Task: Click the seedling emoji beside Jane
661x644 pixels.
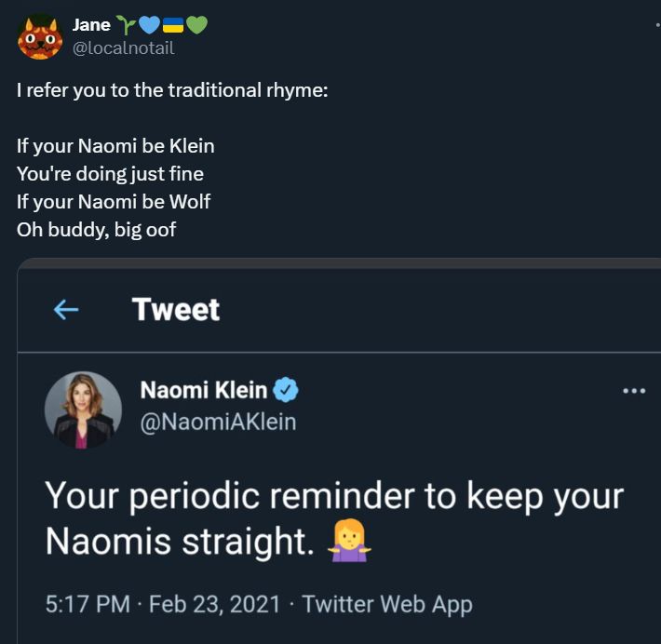Action: [126, 25]
